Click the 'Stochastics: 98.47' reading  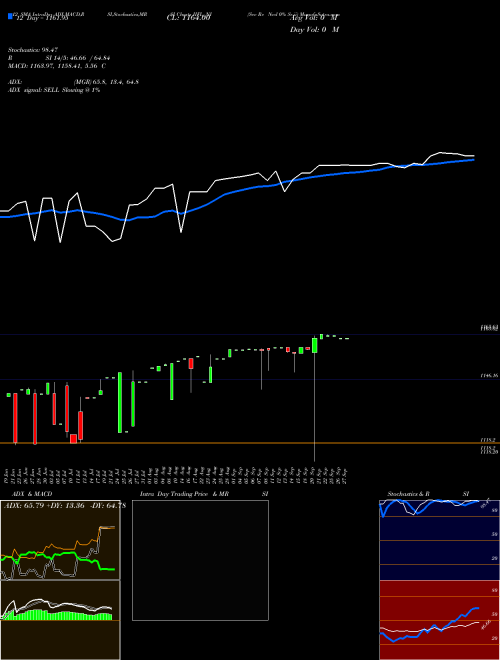[x=32, y=50]
